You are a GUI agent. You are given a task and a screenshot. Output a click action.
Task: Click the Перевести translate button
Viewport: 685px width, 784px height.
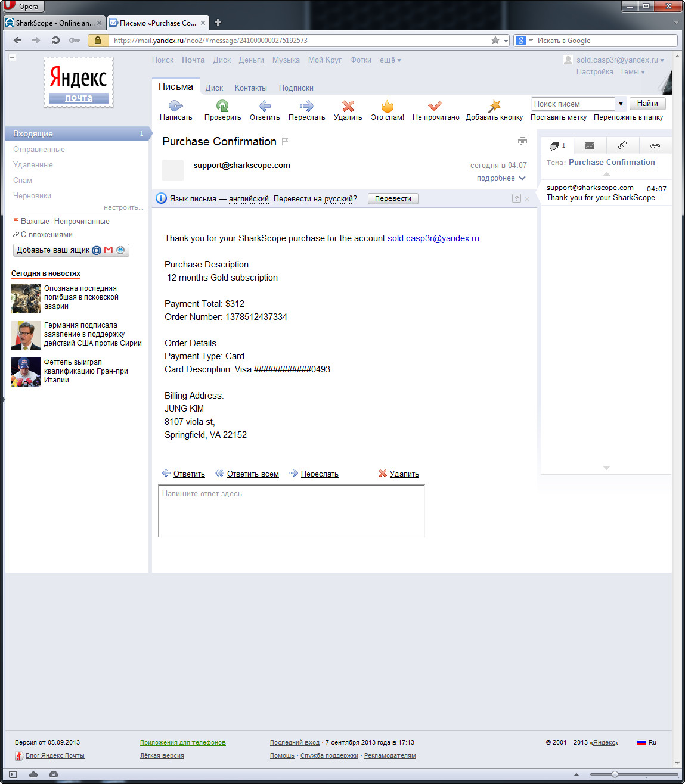tap(393, 198)
